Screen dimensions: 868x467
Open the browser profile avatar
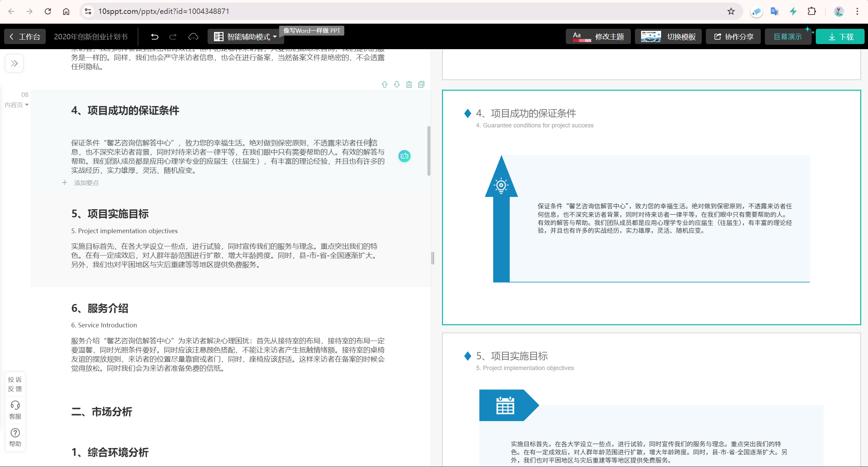click(839, 11)
